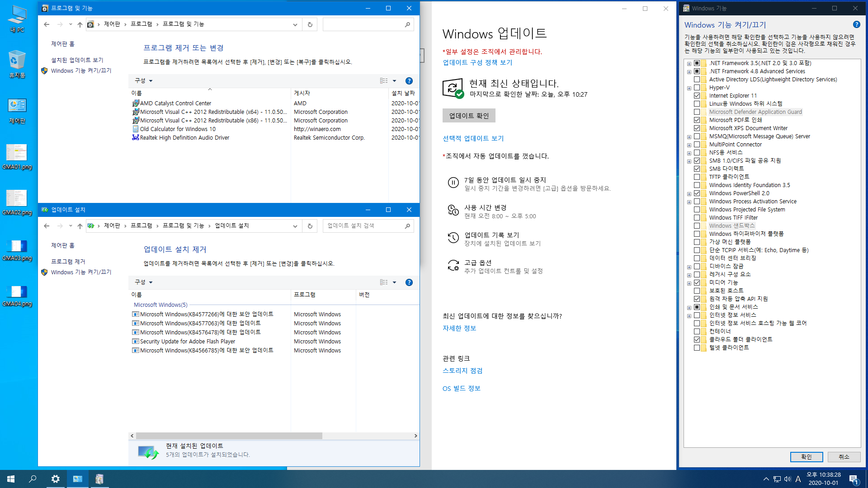This screenshot has width=868, height=488.
Task: Enable the TFTP client checkbox
Action: pos(697,177)
